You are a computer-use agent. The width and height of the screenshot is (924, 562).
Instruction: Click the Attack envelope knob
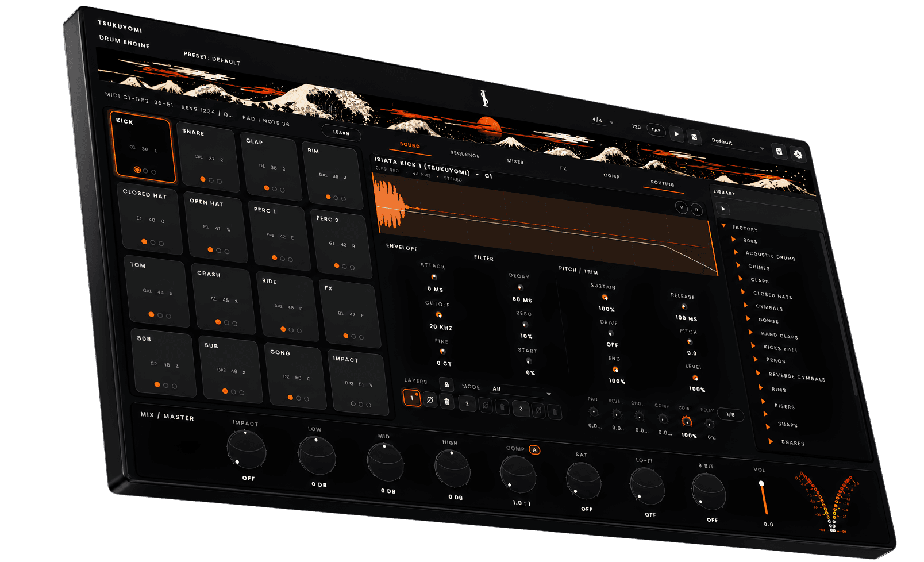[x=434, y=278]
